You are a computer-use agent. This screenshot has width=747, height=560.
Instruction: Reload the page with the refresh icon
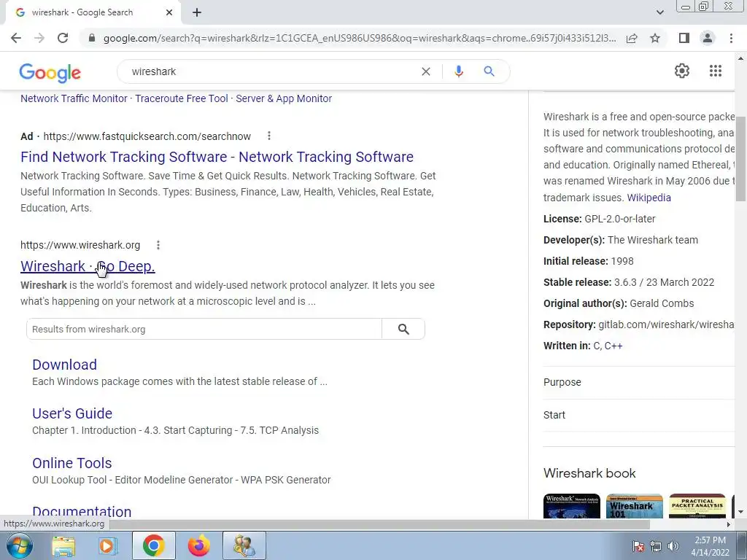coord(63,38)
